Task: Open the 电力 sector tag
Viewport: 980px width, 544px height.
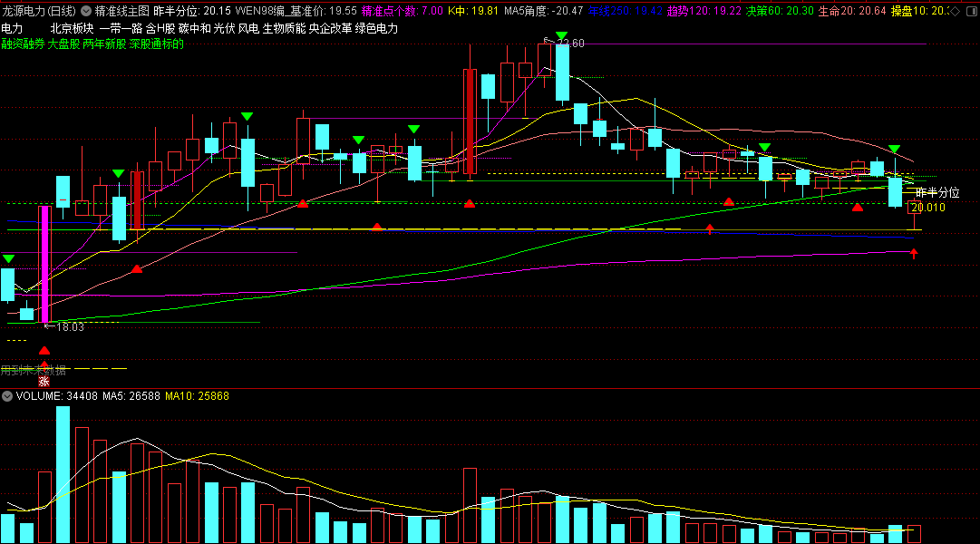Action: pyautogui.click(x=12, y=28)
